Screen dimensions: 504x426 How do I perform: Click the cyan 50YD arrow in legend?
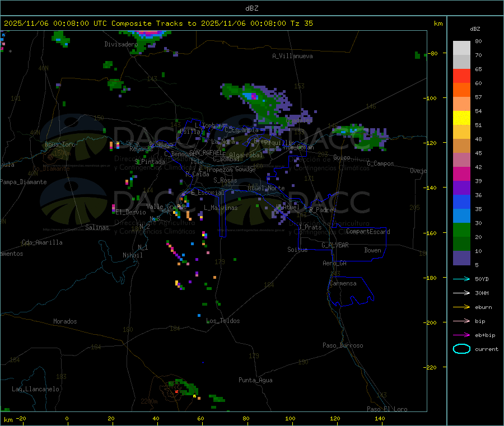click(461, 279)
